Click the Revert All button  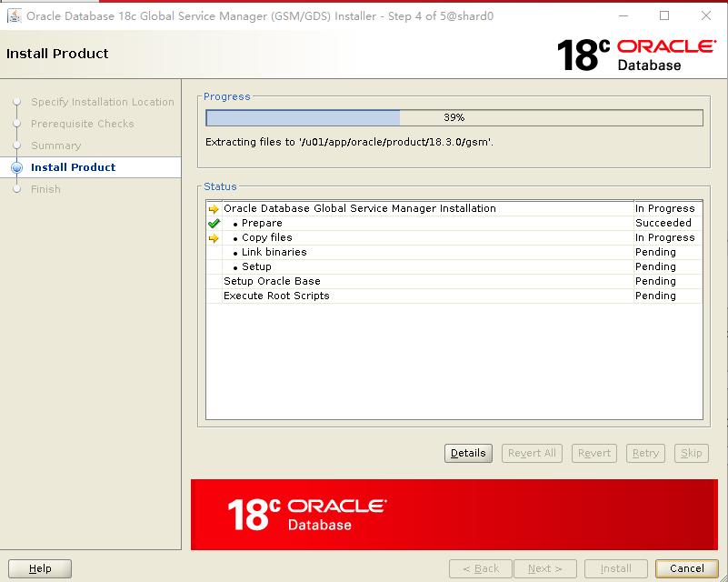click(531, 453)
